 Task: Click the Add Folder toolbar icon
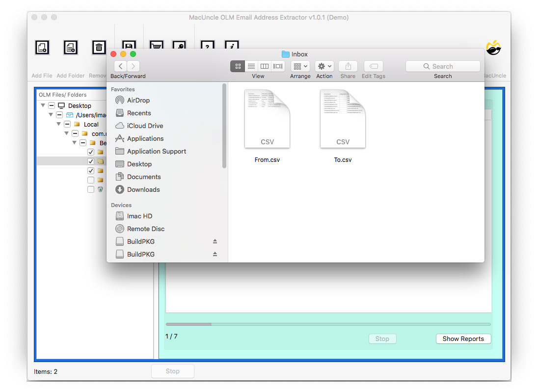[71, 47]
